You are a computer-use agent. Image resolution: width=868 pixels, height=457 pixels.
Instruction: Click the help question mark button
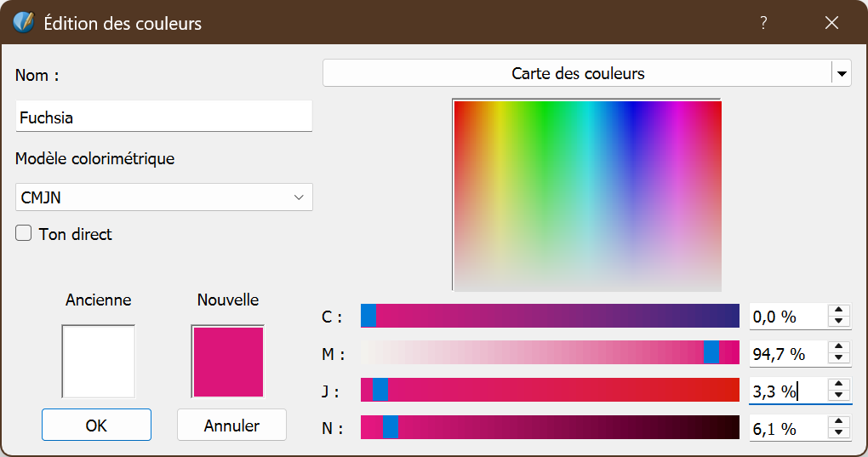(x=763, y=23)
